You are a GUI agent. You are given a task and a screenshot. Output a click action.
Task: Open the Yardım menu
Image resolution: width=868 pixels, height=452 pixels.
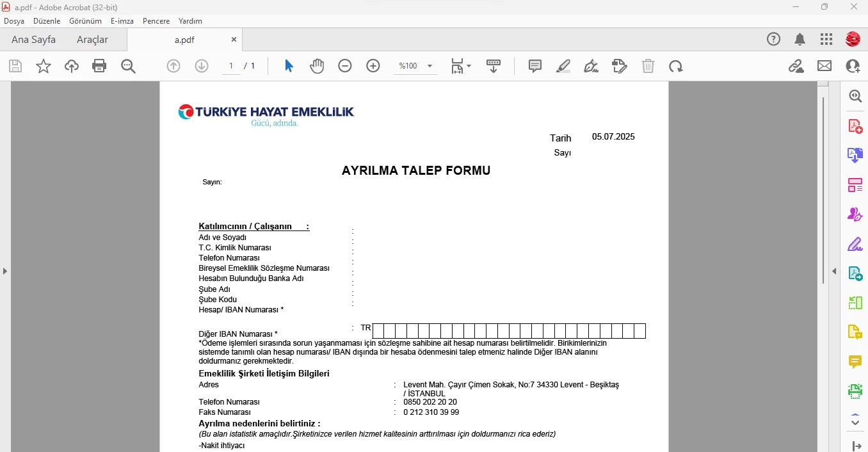point(190,21)
